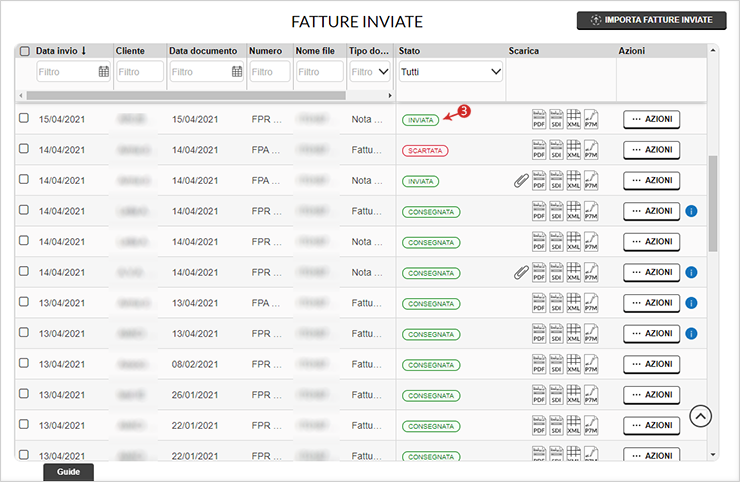Open calendar picker in Data invio filter
The width and height of the screenshot is (740, 482).
104,72
